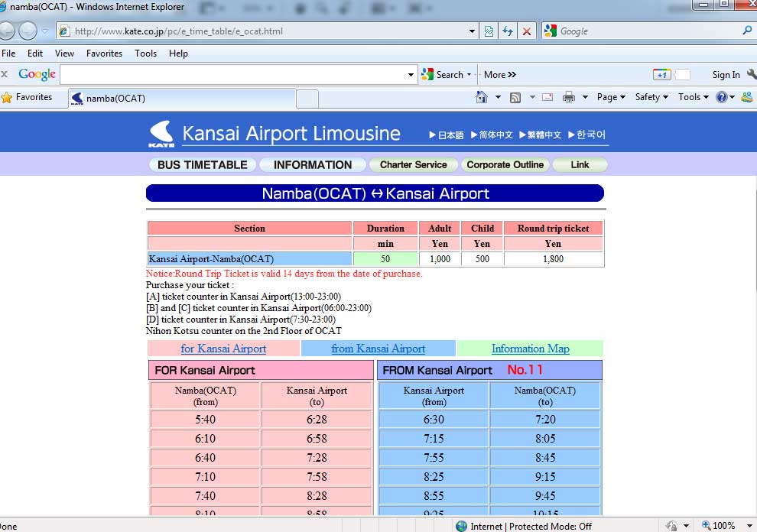Switch site language to Traditional Chinese 繁體中文
757x532 pixels.
[x=541, y=135]
